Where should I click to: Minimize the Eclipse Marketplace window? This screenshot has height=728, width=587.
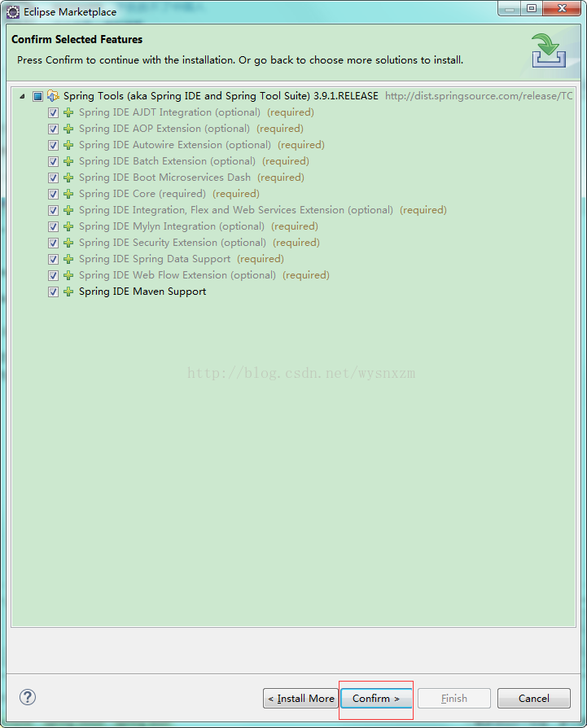click(510, 8)
